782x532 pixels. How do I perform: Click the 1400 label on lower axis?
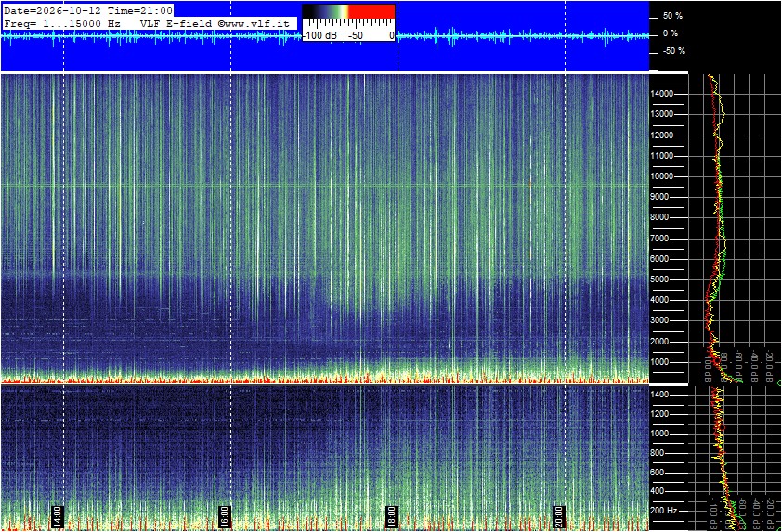pyautogui.click(x=659, y=395)
